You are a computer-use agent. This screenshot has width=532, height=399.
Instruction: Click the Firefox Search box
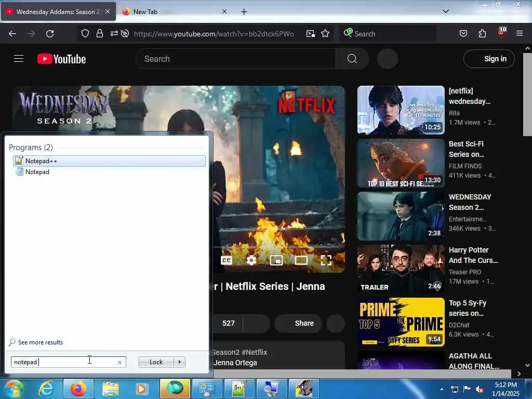point(388,34)
